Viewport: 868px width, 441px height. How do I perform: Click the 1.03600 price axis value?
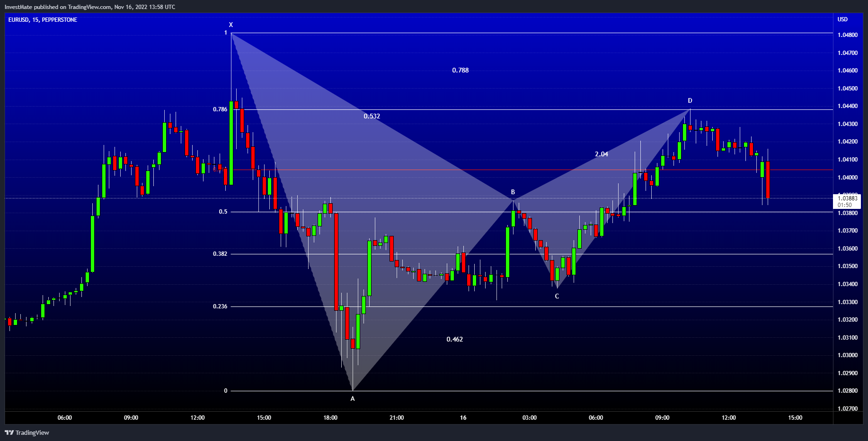(848, 249)
